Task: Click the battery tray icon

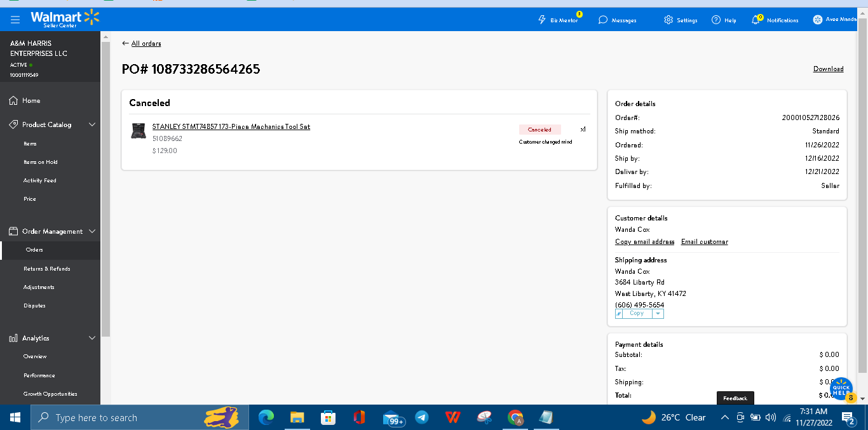Action: pos(756,417)
